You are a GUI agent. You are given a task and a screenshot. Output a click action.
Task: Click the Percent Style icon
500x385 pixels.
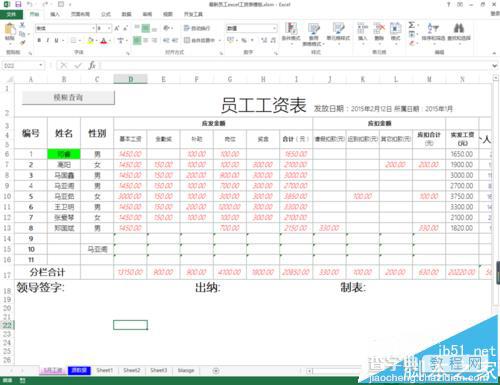[x=244, y=40]
